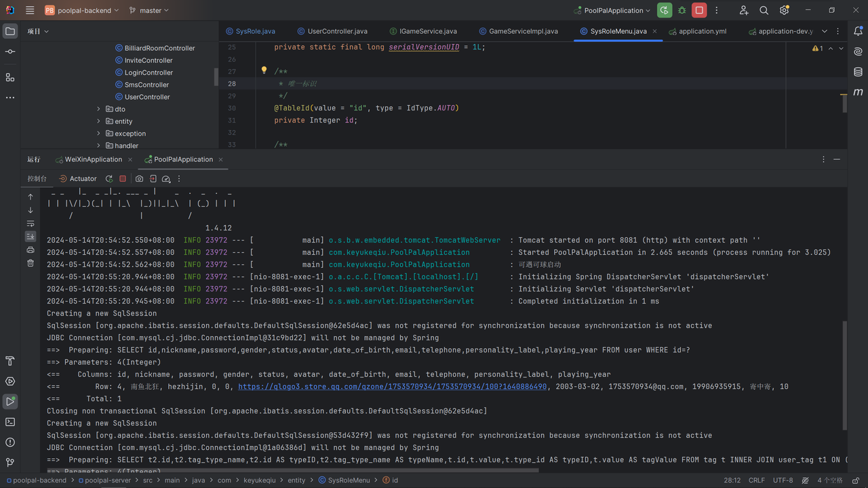
Task: Open the PoolPalApplication run configuration dropdown
Action: tap(613, 10)
